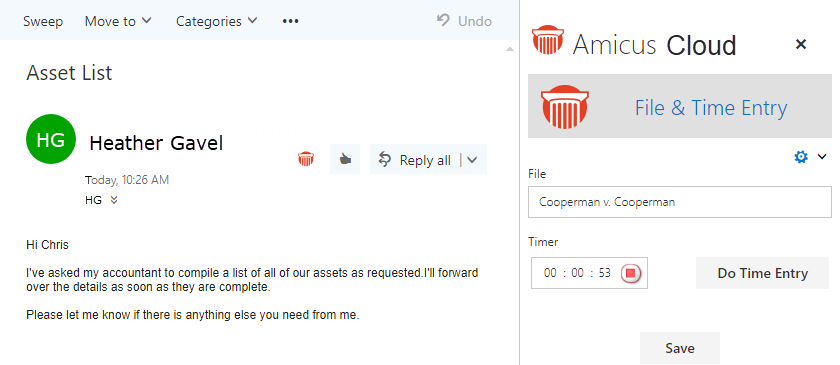The image size is (840, 365).
Task: Expand the chevron beside the gear
Action: [x=822, y=157]
